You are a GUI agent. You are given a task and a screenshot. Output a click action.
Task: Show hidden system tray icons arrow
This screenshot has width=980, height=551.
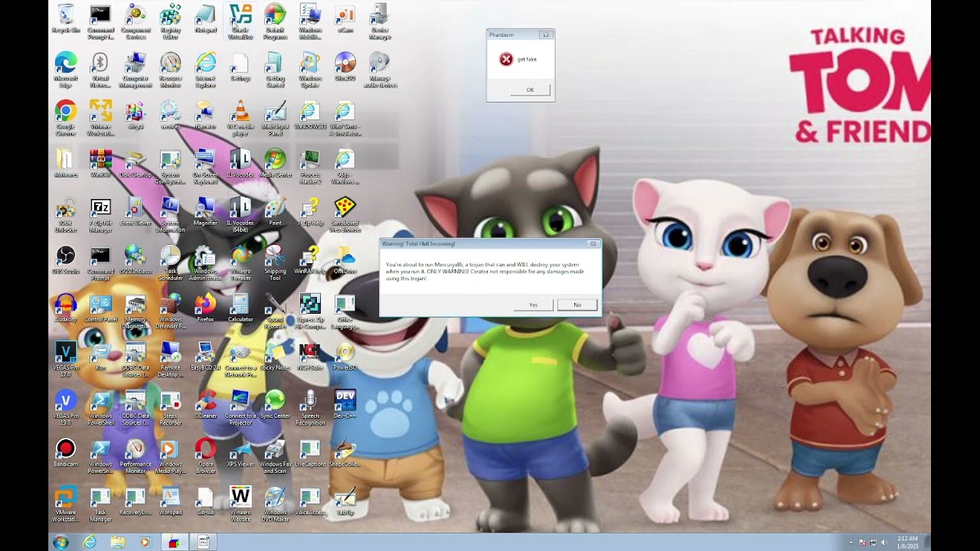coord(851,543)
